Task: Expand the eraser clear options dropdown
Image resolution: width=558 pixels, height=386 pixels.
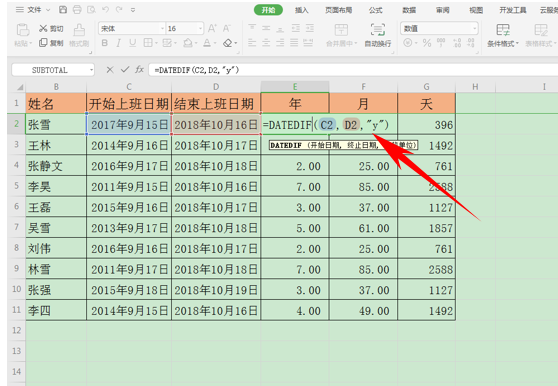Action: tap(236, 43)
